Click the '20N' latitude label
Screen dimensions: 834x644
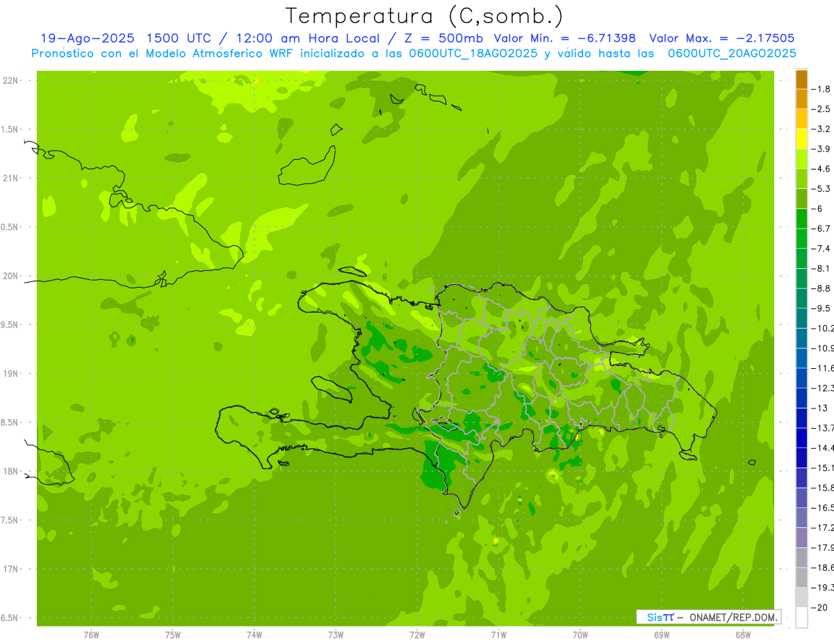pyautogui.click(x=10, y=276)
